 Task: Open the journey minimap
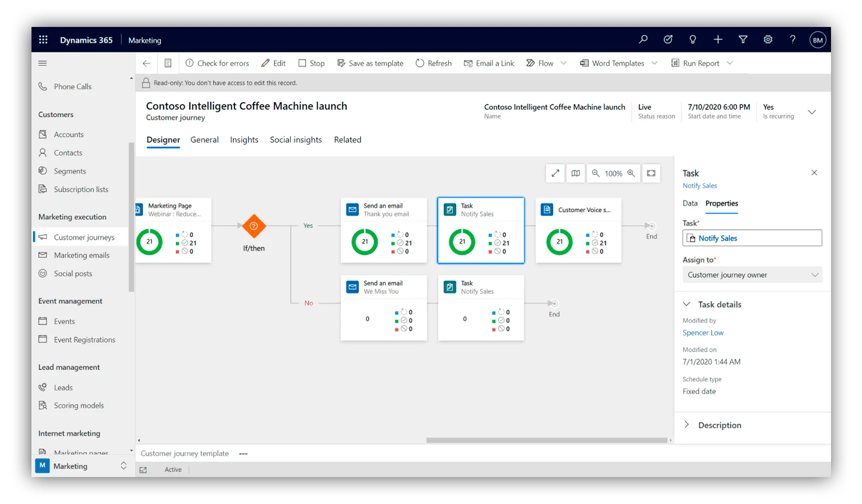[x=575, y=173]
